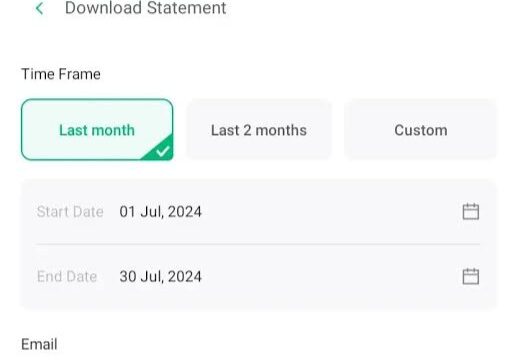Open calendar icon for End Date
This screenshot has width=518, height=360.
(471, 276)
